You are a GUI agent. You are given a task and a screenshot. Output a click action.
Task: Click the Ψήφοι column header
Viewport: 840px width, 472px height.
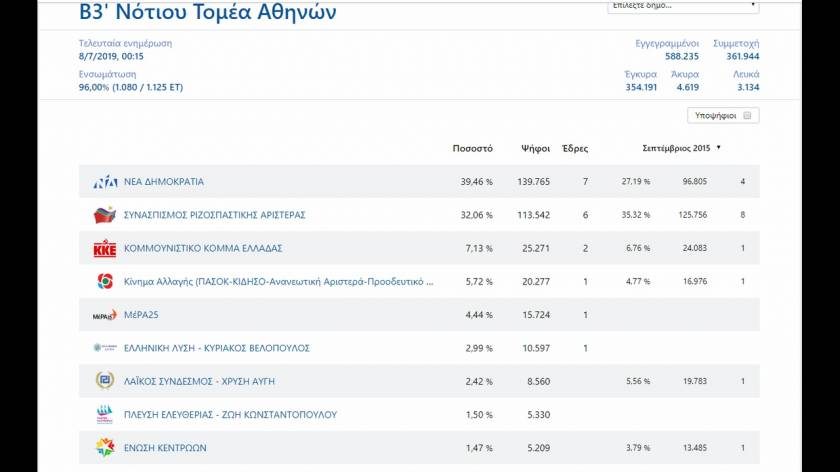coord(535,148)
